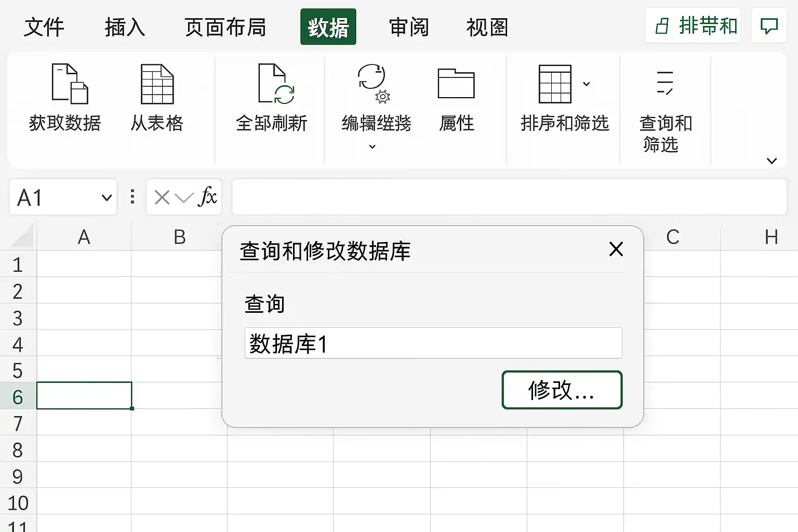Close the 查询和修改数据库 dialog
Screen dimensions: 798x532
[616, 249]
